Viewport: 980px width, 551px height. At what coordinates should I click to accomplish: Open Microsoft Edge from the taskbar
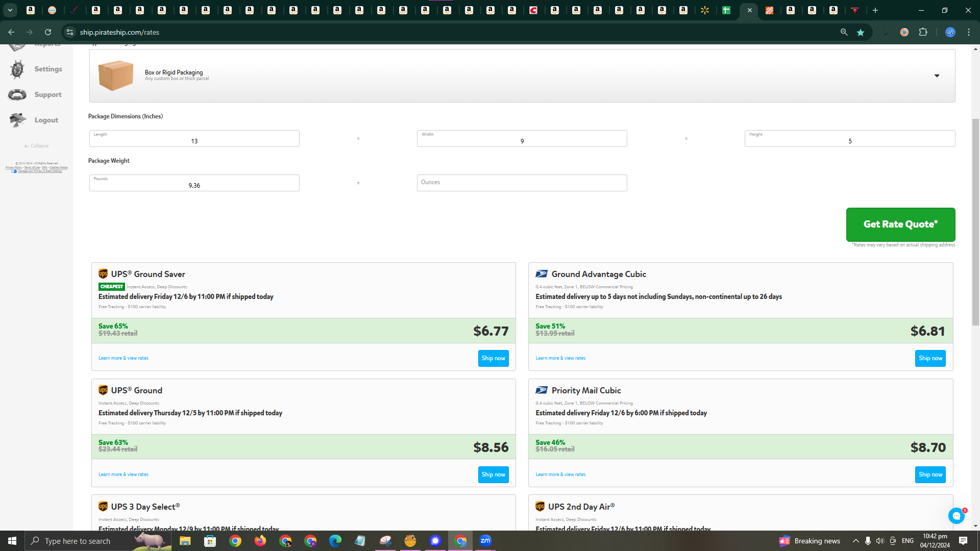335,541
